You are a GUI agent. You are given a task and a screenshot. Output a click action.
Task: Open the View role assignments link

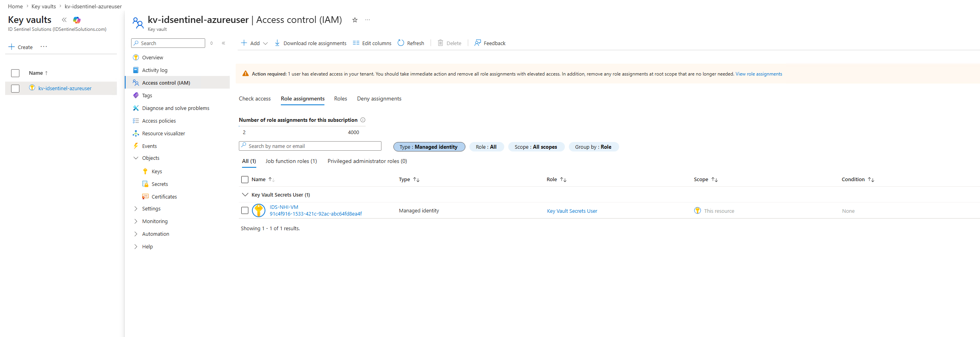[x=759, y=74]
